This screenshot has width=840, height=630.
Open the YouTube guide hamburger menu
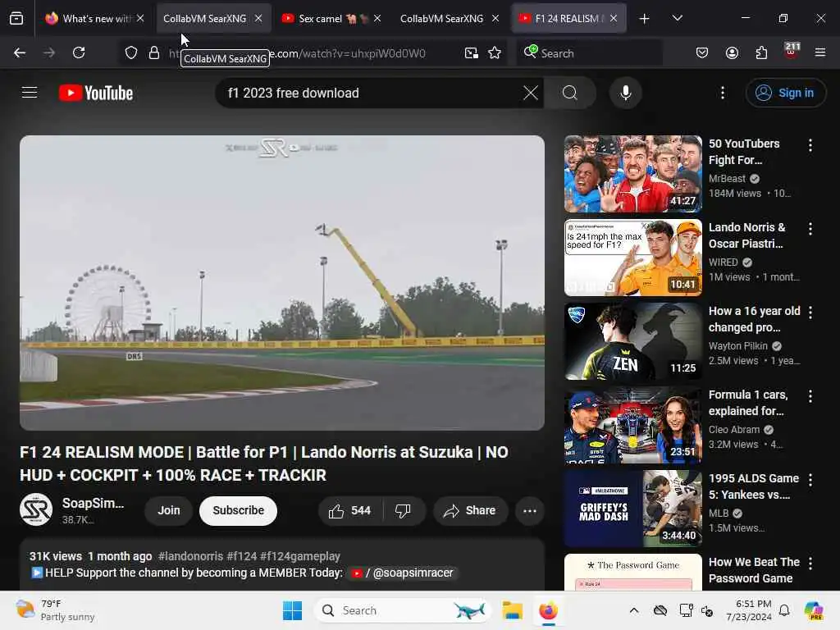[x=30, y=93]
